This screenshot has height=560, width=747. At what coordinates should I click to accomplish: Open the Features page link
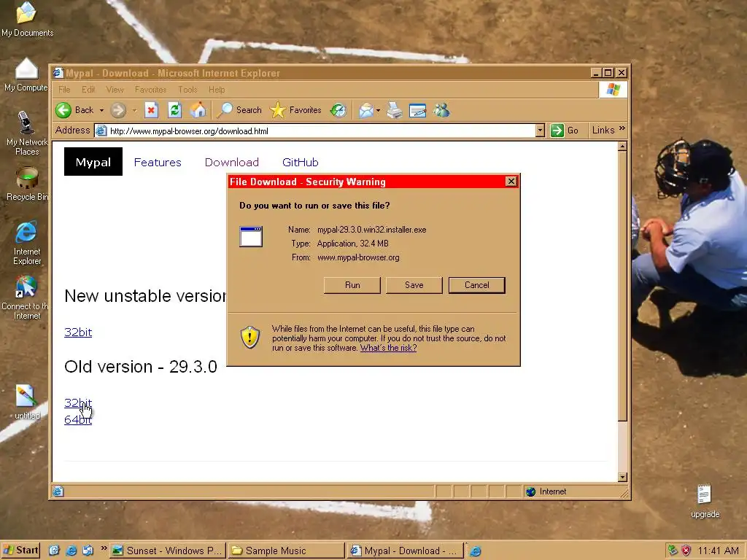pos(158,163)
